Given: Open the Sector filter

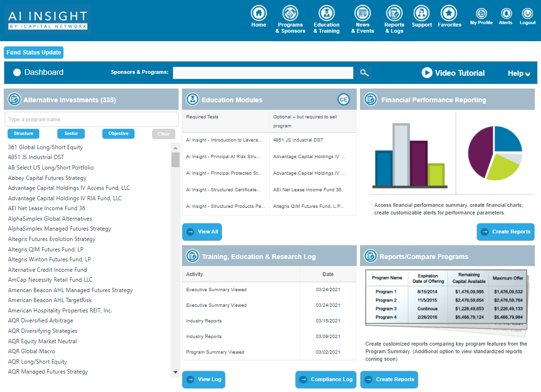Looking at the screenshot, I should (71, 134).
